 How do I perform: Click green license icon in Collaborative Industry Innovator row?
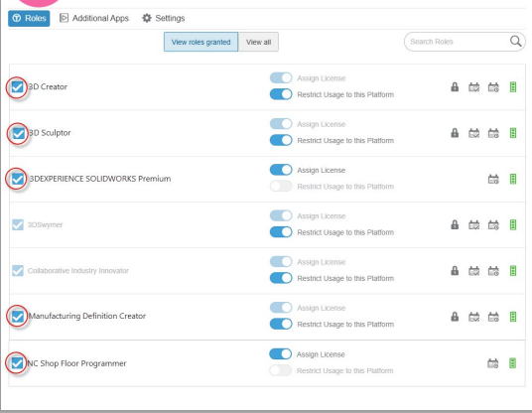pyautogui.click(x=513, y=270)
